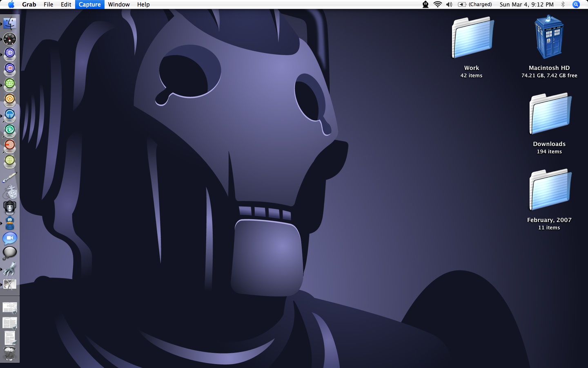The height and width of the screenshot is (368, 588).
Task: Launch iChat video camera bubble icon
Action: pos(10,238)
